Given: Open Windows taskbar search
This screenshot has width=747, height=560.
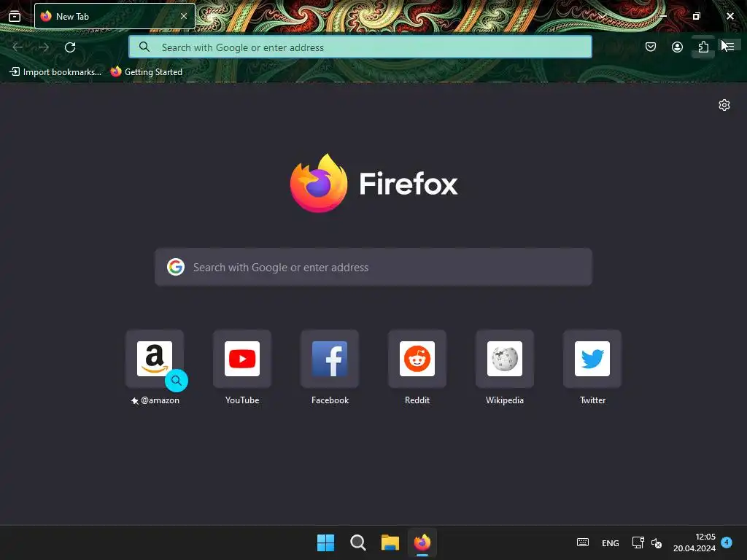Looking at the screenshot, I should 357,542.
